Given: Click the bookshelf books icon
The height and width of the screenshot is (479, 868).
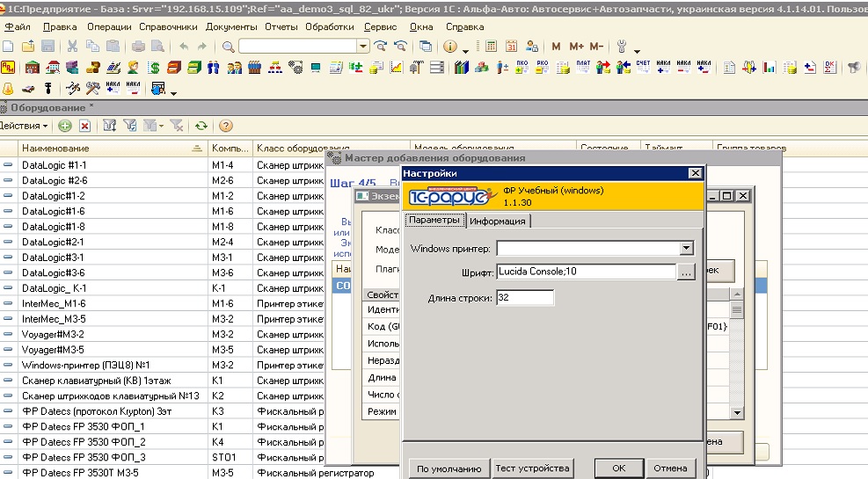Looking at the screenshot, I should pyautogui.click(x=461, y=68).
